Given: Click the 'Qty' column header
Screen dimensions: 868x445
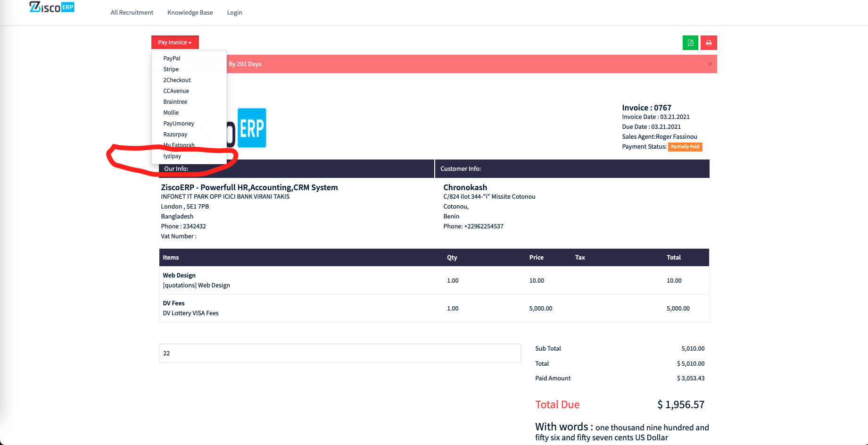Looking at the screenshot, I should (x=452, y=257).
